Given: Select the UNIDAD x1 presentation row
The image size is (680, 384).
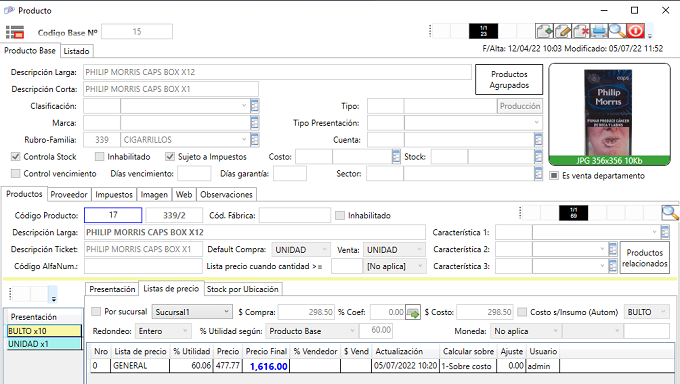Looking at the screenshot, I should click(x=44, y=344).
